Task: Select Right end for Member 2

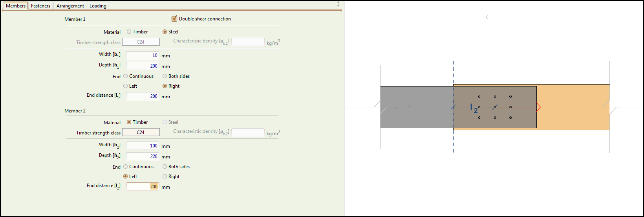Action: pyautogui.click(x=165, y=177)
